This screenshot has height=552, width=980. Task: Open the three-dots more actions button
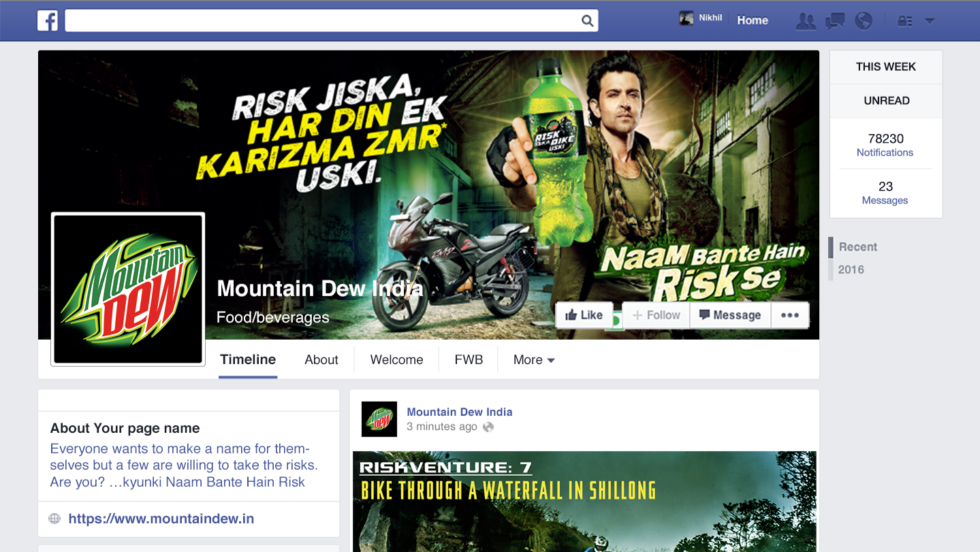click(x=789, y=315)
